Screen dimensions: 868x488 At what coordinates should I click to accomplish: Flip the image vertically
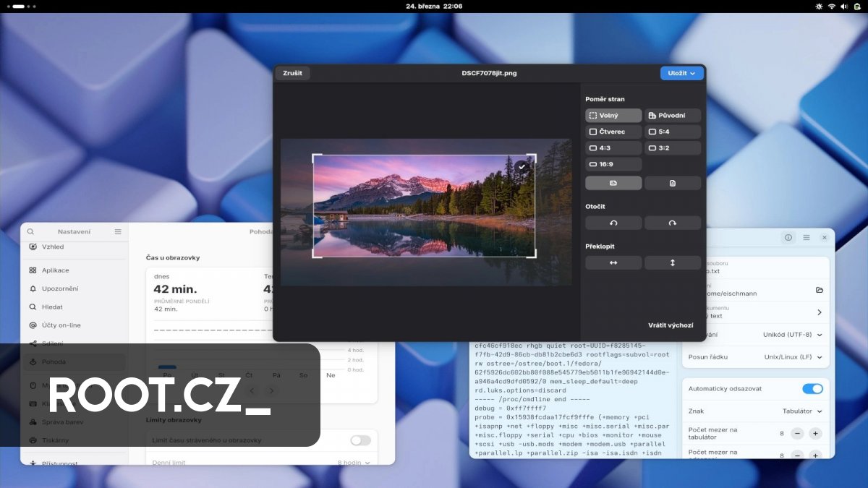[673, 262]
